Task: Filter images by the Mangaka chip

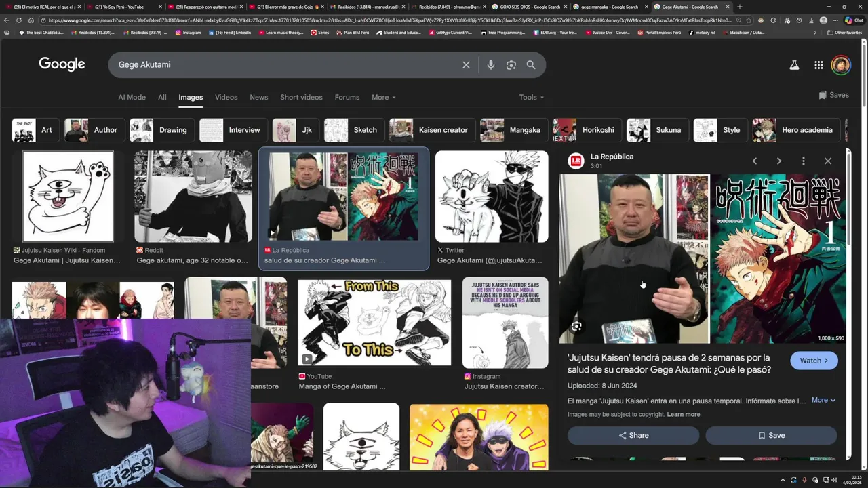Action: 514,130
